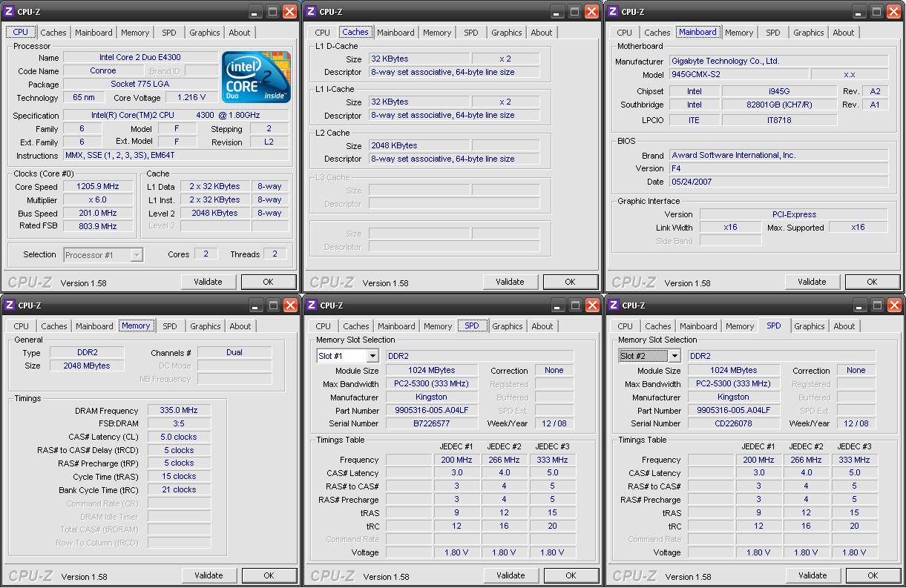Click OK in cache info window
906x588 pixels.
point(570,282)
